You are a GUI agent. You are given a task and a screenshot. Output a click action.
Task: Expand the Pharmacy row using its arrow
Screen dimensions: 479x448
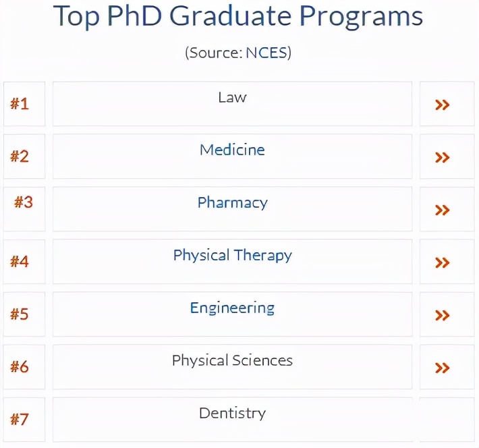[442, 210]
